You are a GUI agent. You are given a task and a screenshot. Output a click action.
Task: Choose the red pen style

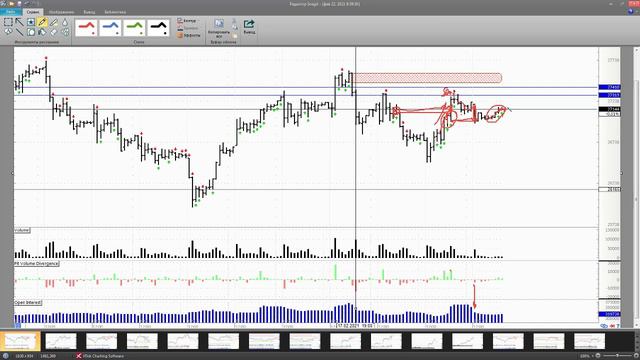click(x=87, y=28)
